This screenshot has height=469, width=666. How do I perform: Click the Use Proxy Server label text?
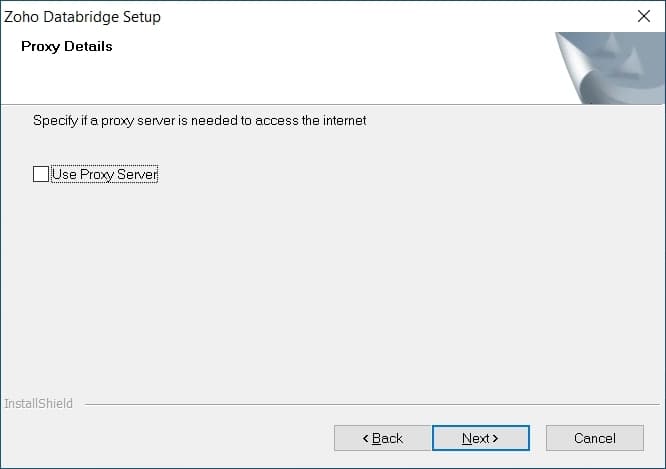click(104, 174)
